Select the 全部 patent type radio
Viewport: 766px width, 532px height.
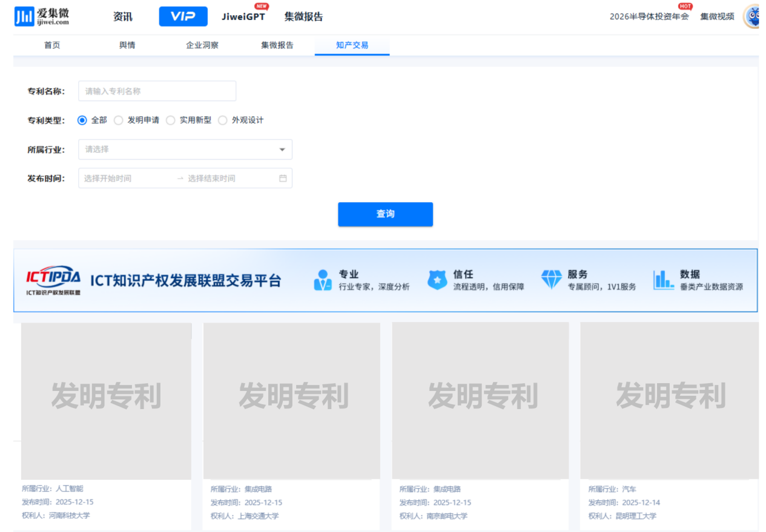coord(83,120)
